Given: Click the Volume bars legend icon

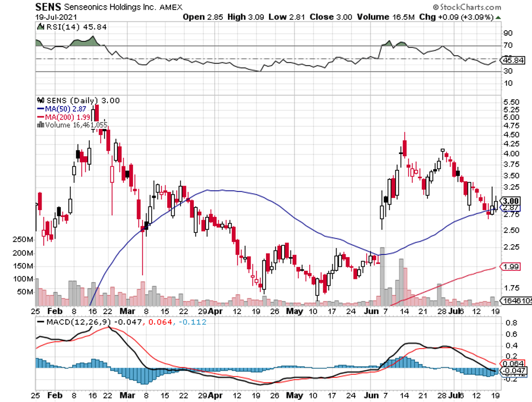Looking at the screenshot, I should point(40,125).
